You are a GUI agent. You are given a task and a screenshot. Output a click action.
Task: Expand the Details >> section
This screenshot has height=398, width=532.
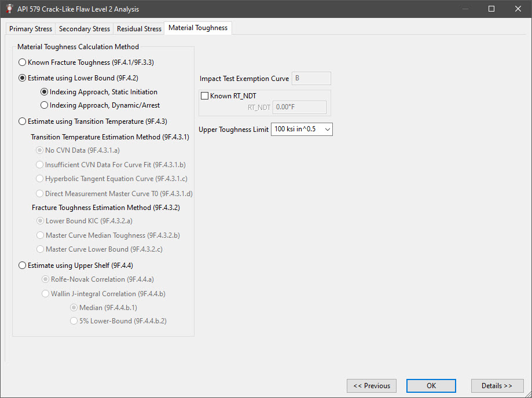(x=497, y=386)
